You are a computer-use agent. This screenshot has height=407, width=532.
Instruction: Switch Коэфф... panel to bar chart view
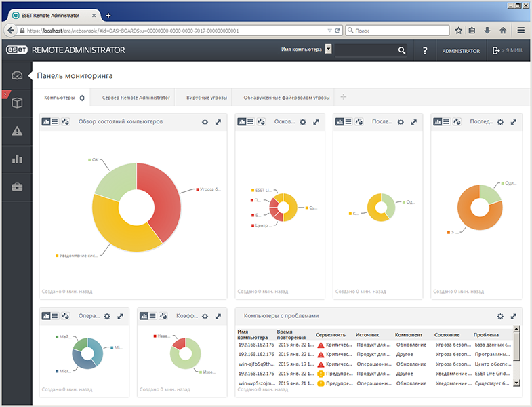tap(144, 316)
